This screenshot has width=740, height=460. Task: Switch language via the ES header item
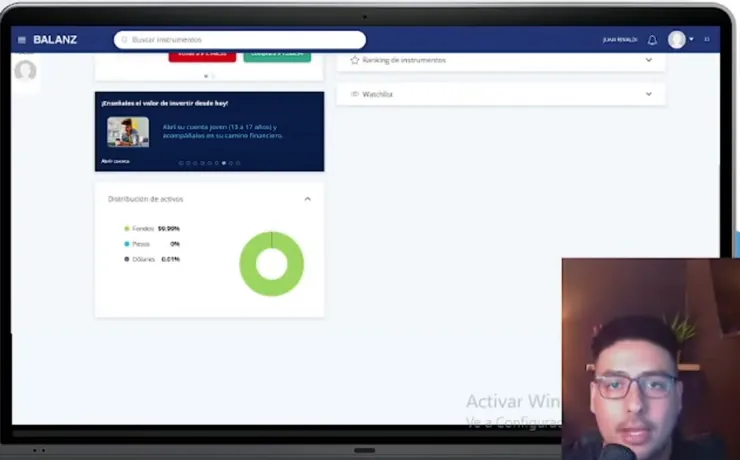[707, 39]
